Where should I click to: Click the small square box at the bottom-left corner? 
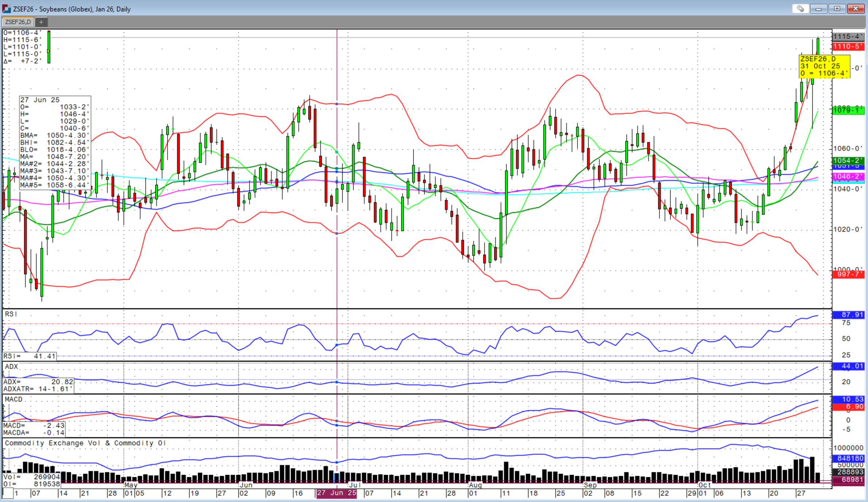[x=8, y=493]
